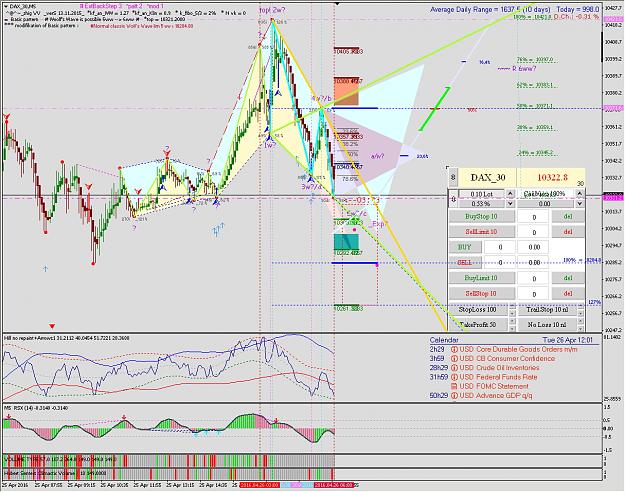
Task: Click USD Federal Funds Rate event
Action: click(498, 377)
